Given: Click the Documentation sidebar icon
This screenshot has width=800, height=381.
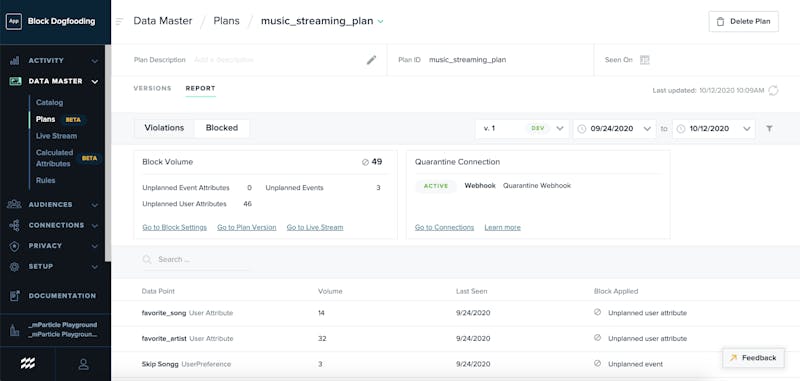Looking at the screenshot, I should [14, 296].
